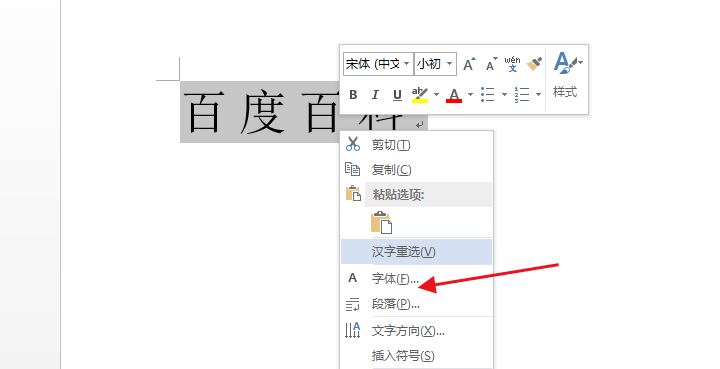Open the highlight color dropdown arrow
This screenshot has height=369, width=720.
(436, 95)
